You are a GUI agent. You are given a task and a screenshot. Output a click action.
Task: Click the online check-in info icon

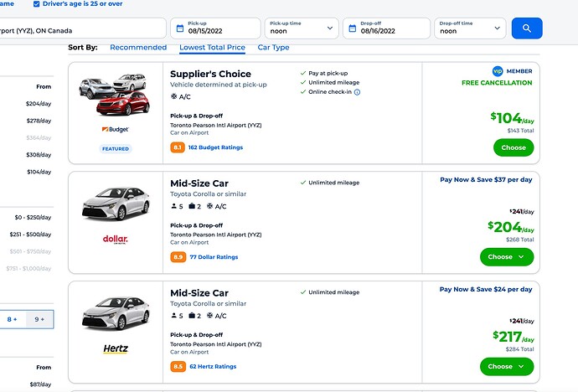point(357,92)
